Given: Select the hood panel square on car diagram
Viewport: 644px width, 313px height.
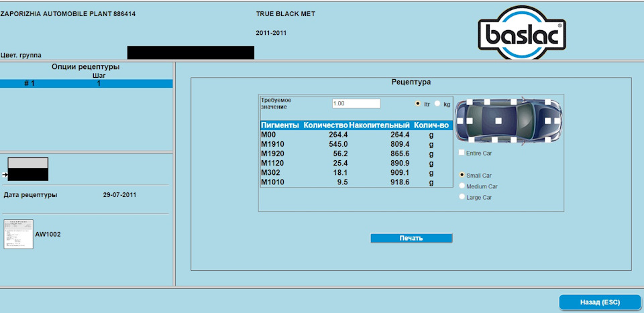Looking at the screenshot, I should [548, 121].
